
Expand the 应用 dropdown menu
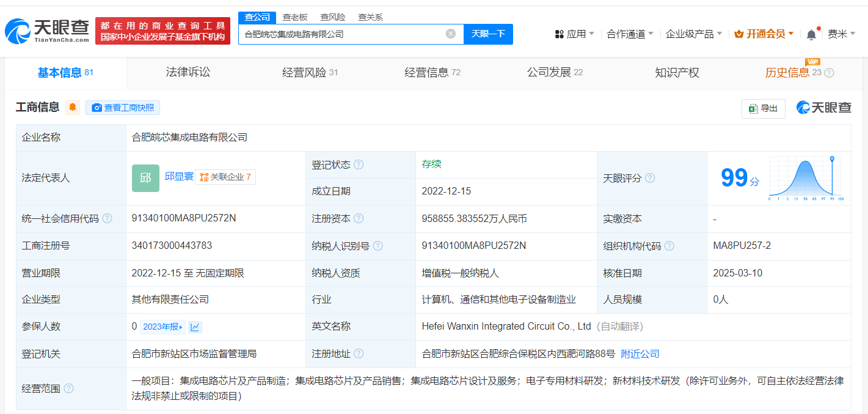[x=575, y=34]
